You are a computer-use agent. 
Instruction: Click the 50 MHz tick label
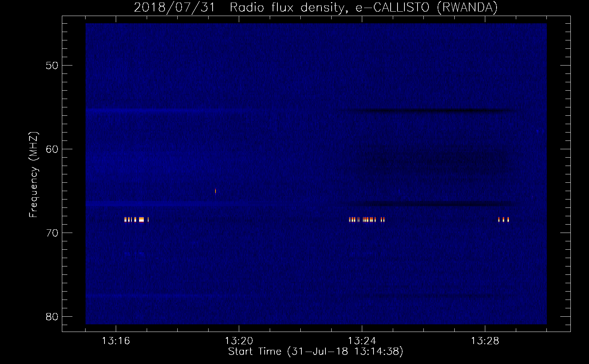[52, 66]
